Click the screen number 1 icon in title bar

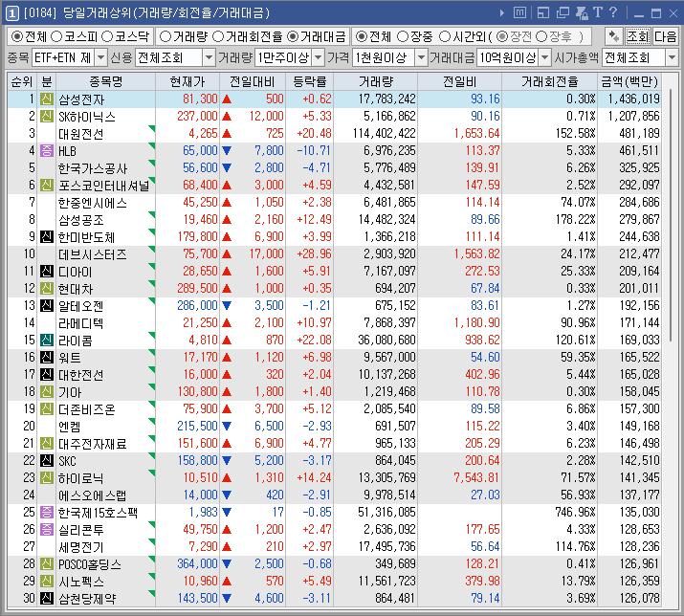coord(11,13)
